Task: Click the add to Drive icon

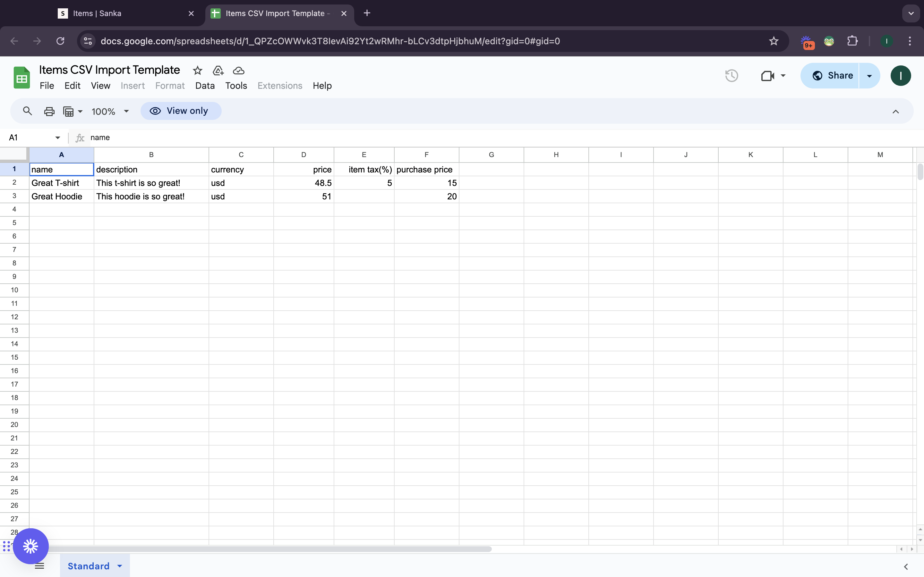Action: click(x=218, y=71)
